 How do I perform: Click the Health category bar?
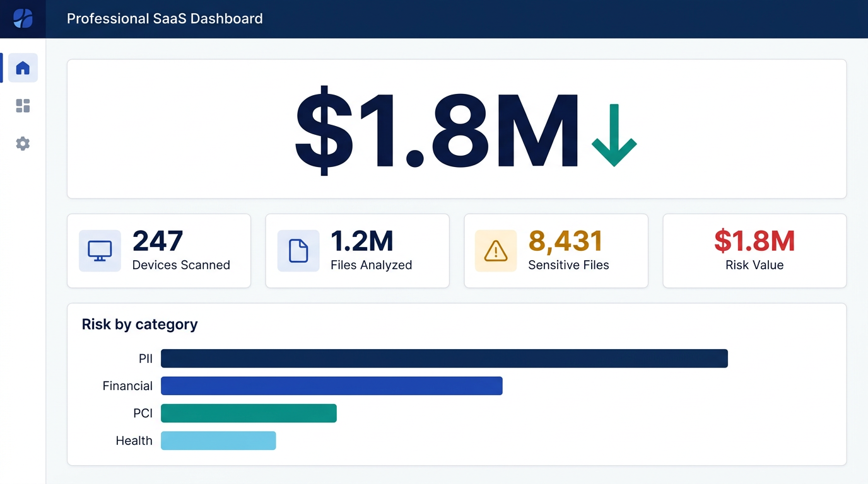tap(218, 441)
